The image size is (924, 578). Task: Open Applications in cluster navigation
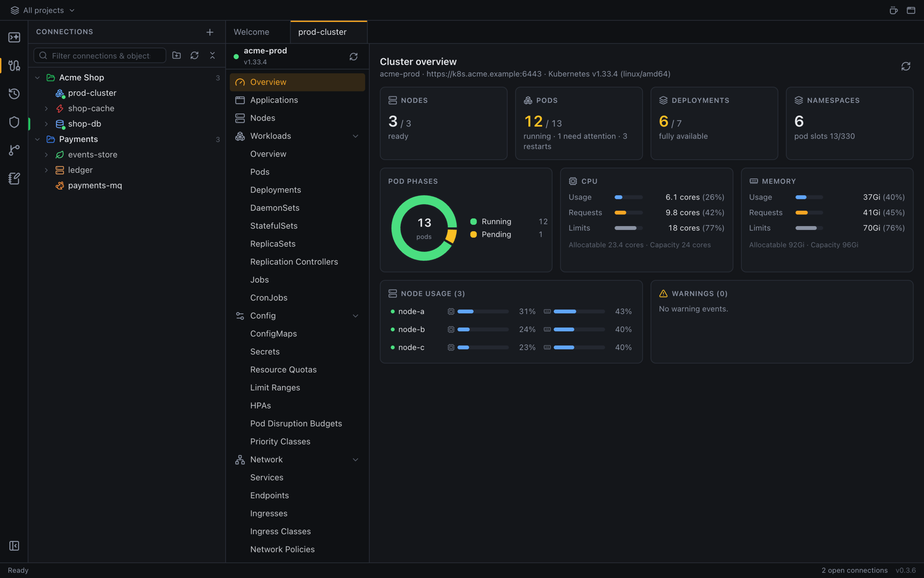297,100
